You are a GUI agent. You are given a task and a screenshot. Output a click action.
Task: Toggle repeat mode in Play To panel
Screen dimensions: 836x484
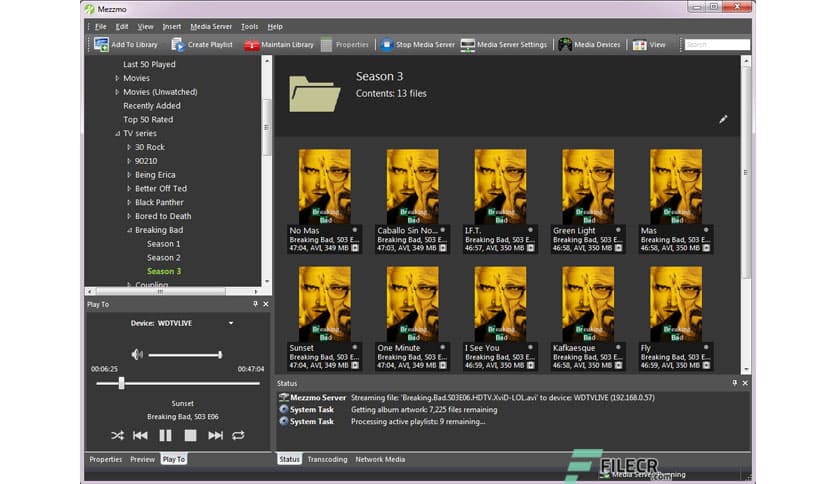coord(238,435)
